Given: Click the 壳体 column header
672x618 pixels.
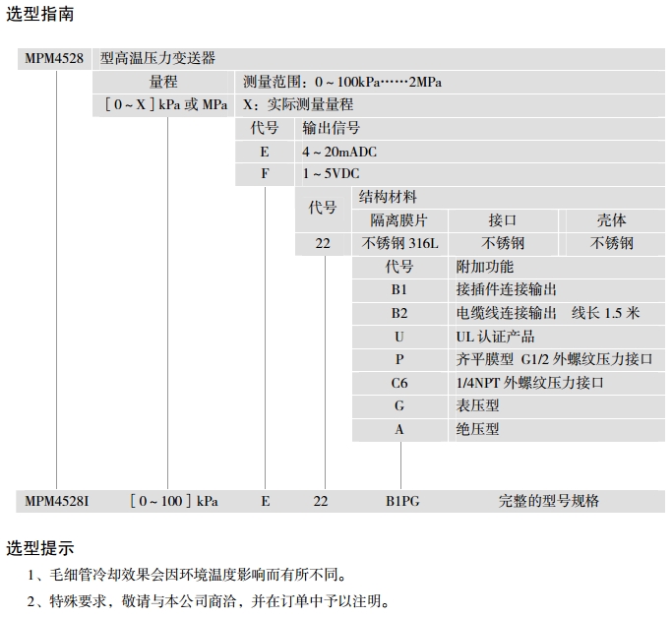Looking at the screenshot, I should coord(612,220).
